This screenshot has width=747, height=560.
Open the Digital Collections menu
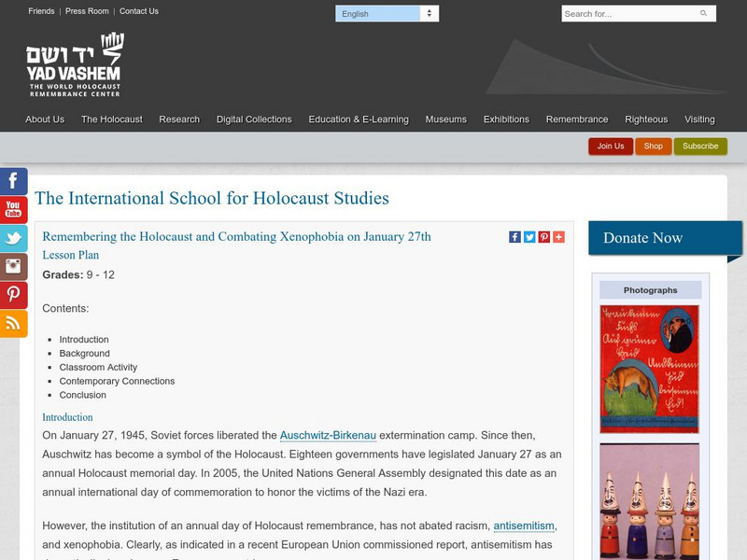255,119
